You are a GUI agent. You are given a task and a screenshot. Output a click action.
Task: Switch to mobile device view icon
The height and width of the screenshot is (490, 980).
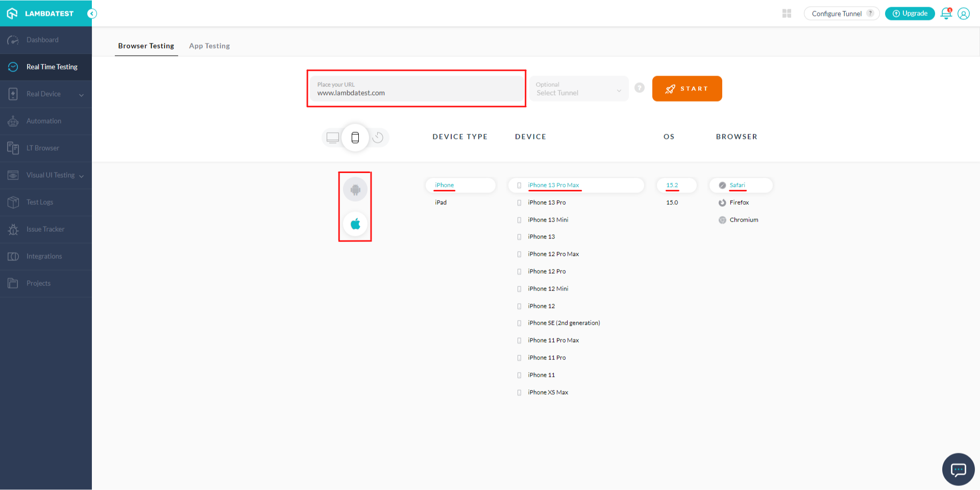coord(355,138)
